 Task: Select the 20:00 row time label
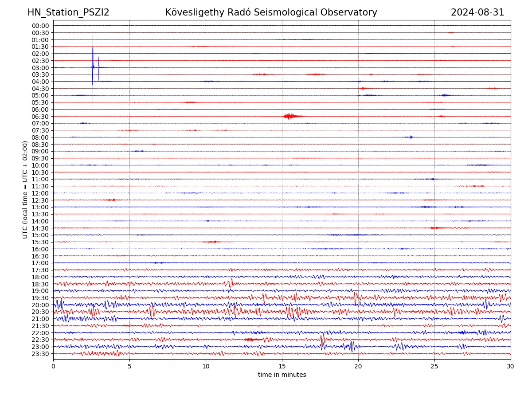click(x=40, y=305)
